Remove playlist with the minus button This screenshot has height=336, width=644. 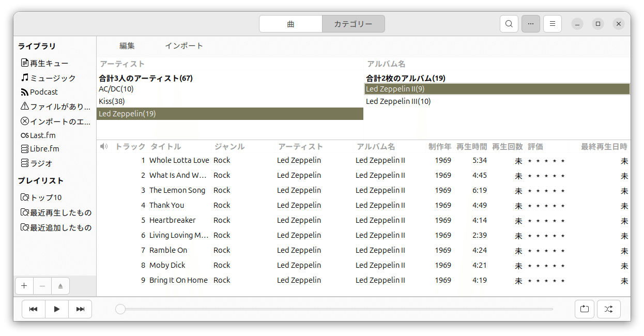pyautogui.click(x=42, y=286)
